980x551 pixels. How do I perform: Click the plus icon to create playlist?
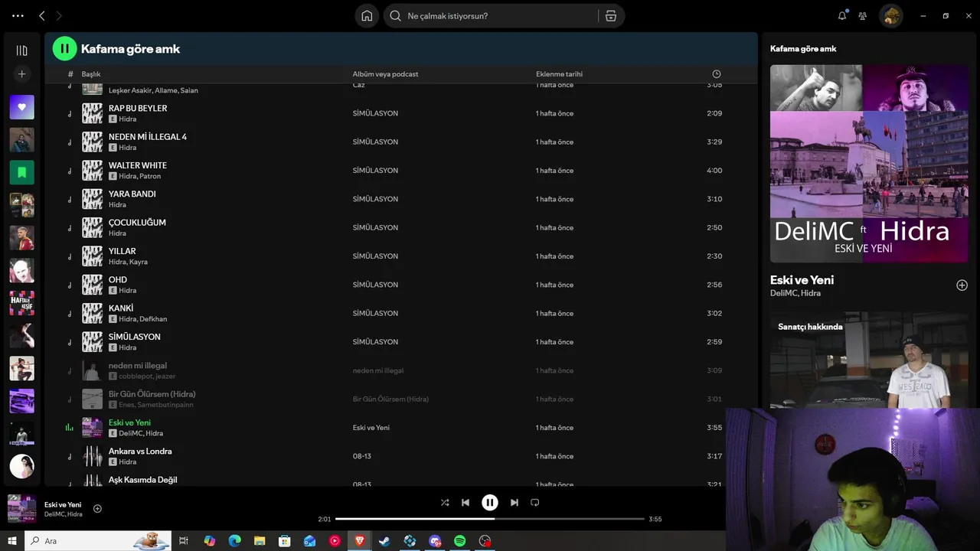(x=21, y=74)
